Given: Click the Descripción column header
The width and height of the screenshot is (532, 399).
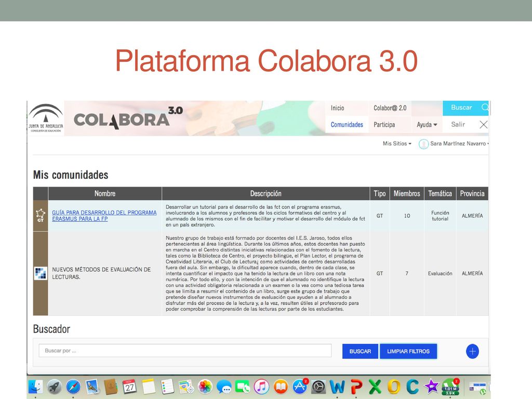Looking at the screenshot, I should tap(265, 193).
